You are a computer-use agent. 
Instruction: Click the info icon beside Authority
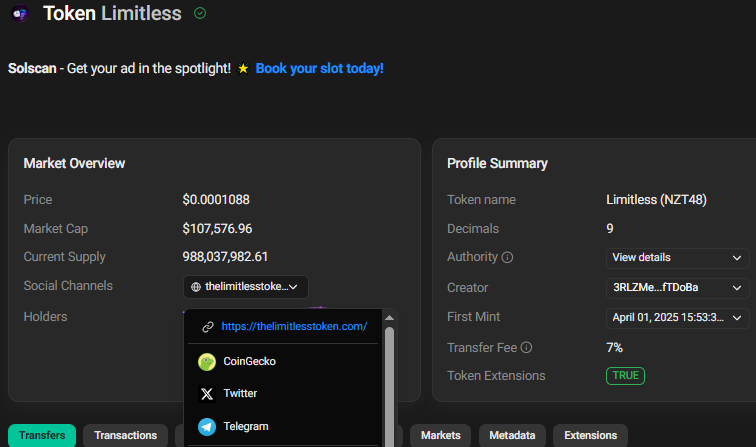[507, 257]
